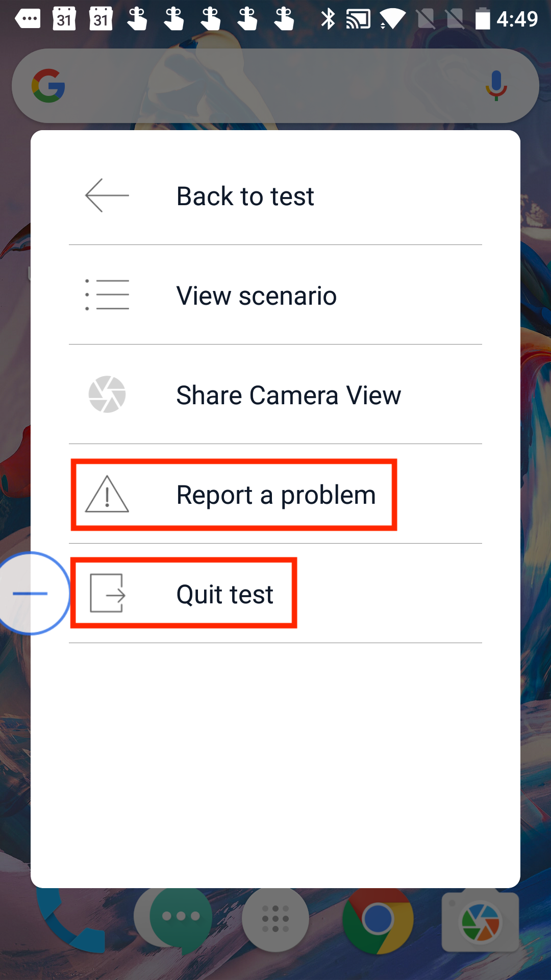Tap the Back to test arrow icon

[x=107, y=195]
